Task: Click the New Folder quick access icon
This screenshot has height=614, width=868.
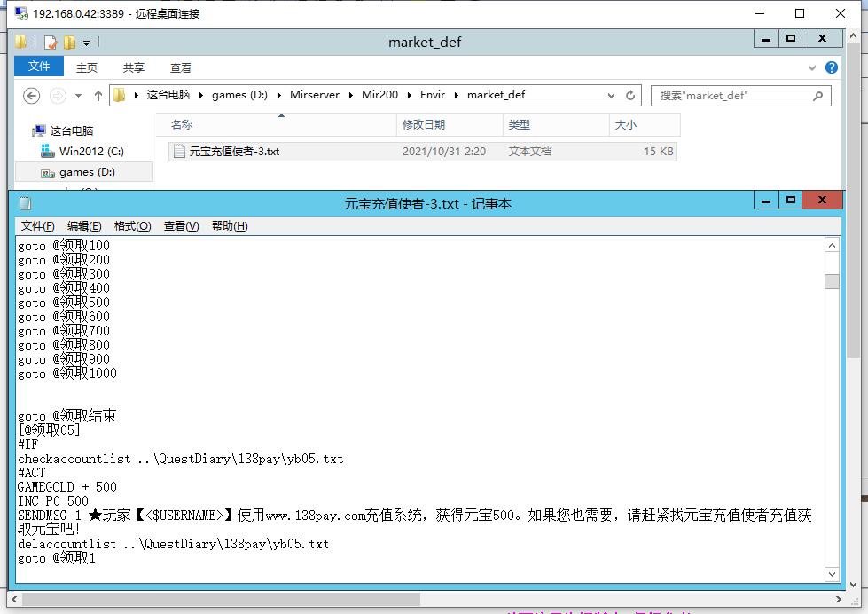Action: click(69, 42)
